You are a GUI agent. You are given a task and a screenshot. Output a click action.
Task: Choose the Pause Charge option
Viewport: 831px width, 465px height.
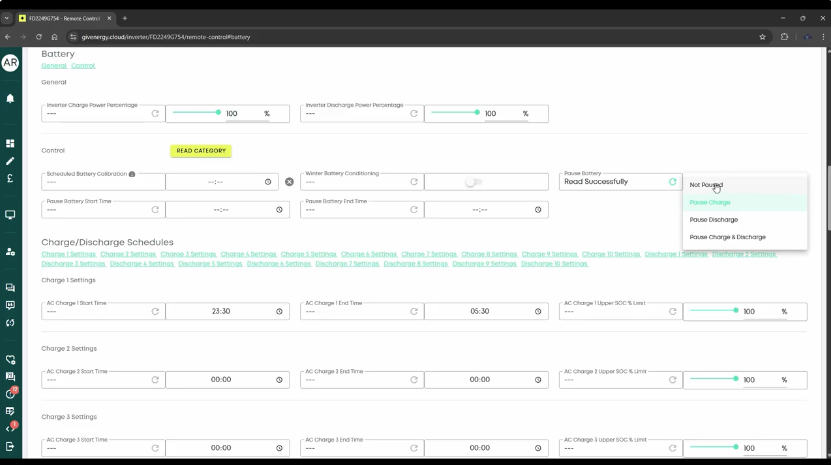710,203
